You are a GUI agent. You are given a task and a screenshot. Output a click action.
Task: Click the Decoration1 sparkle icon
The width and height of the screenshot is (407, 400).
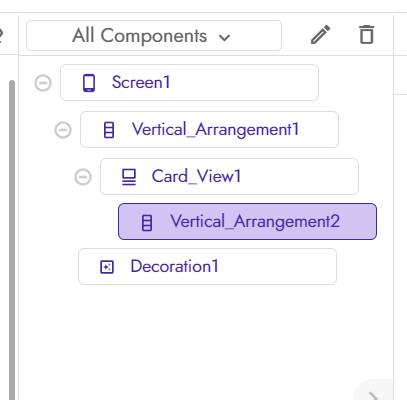tap(107, 267)
